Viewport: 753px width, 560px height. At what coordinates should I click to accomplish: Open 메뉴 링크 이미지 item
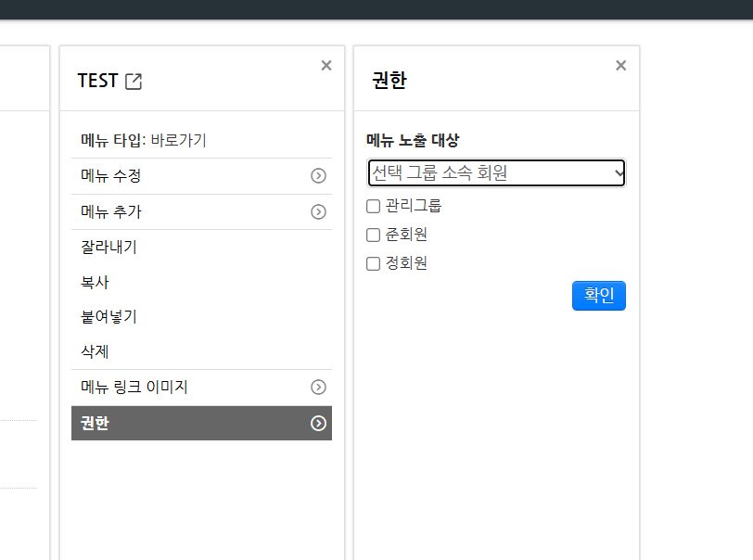(202, 388)
